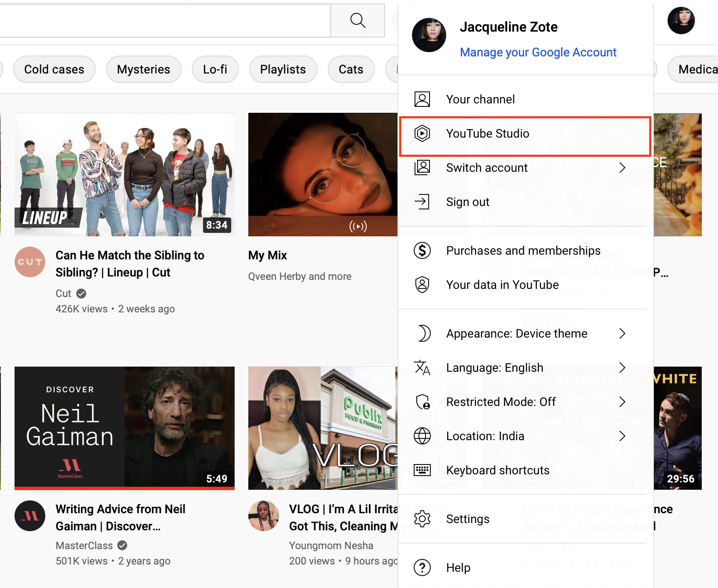This screenshot has height=588, width=718.
Task: Open Language: English option
Action: pyautogui.click(x=525, y=367)
